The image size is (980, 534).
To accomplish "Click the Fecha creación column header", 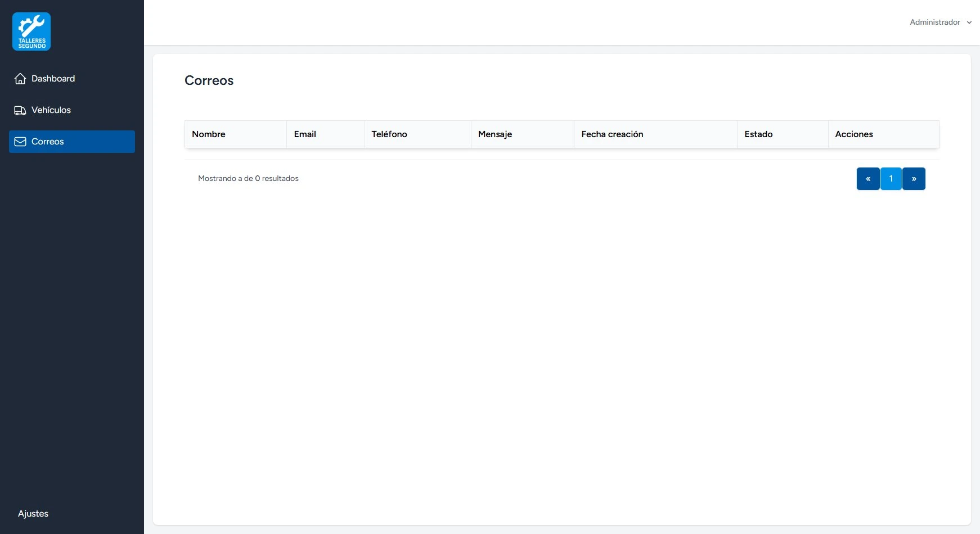I will pyautogui.click(x=656, y=134).
